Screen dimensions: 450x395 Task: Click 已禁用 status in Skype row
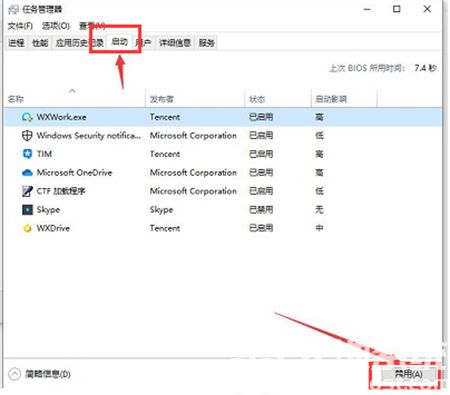[261, 210]
